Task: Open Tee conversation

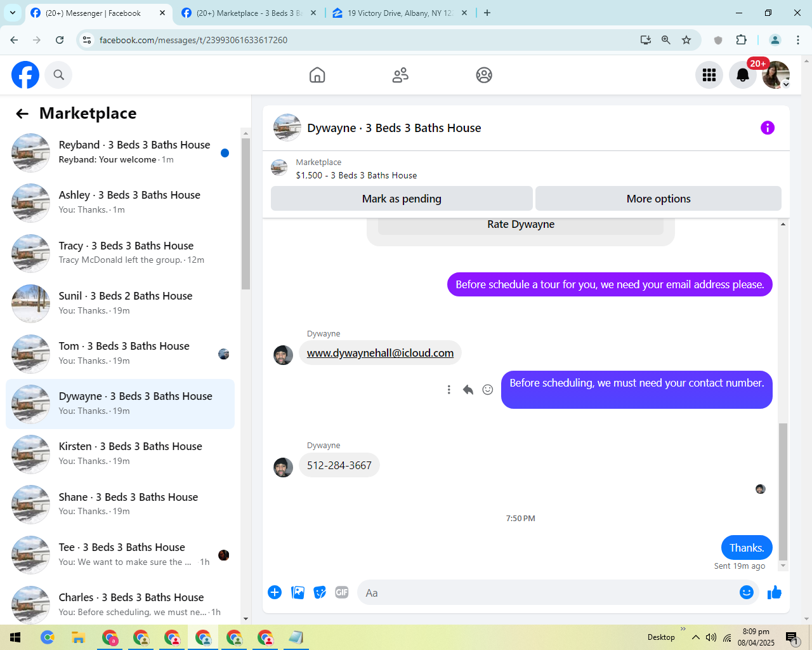Action: (121, 554)
